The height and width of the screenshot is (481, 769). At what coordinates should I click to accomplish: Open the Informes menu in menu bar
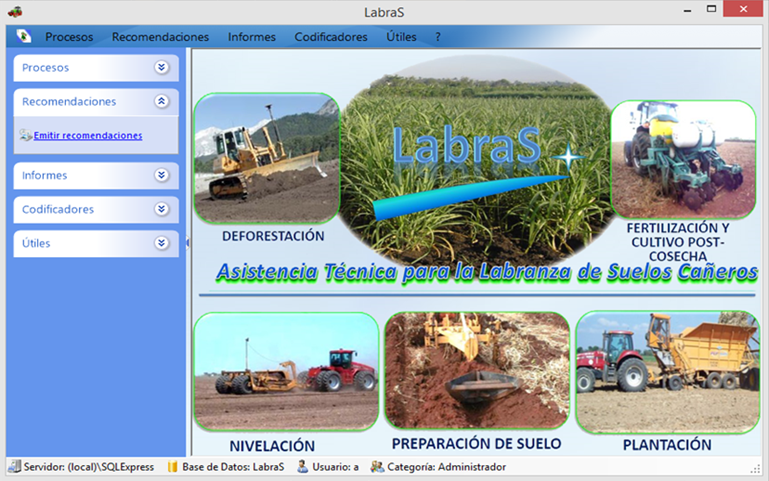coord(252,37)
